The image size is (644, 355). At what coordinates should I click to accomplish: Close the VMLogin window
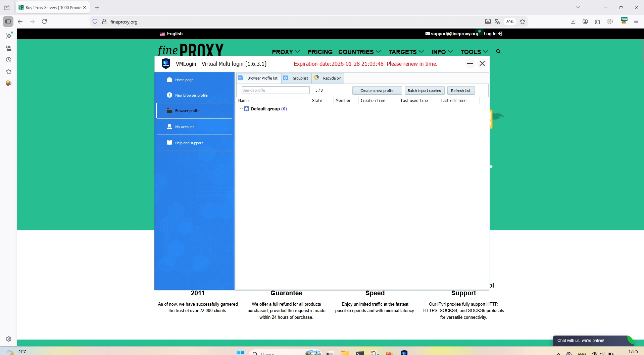pos(482,63)
